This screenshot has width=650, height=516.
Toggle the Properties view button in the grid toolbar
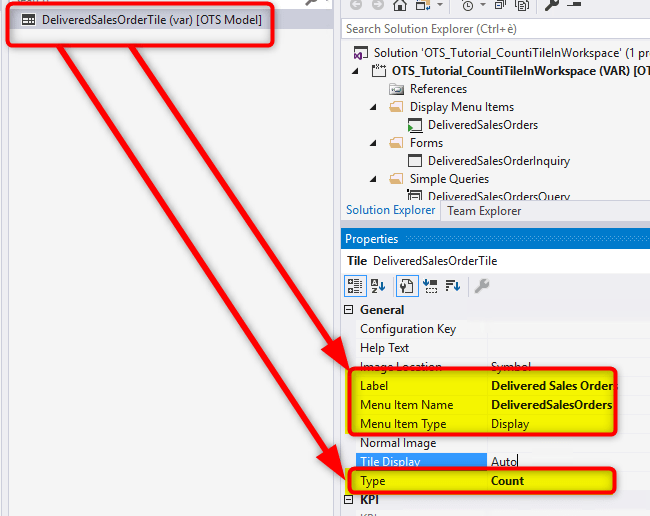(x=407, y=286)
